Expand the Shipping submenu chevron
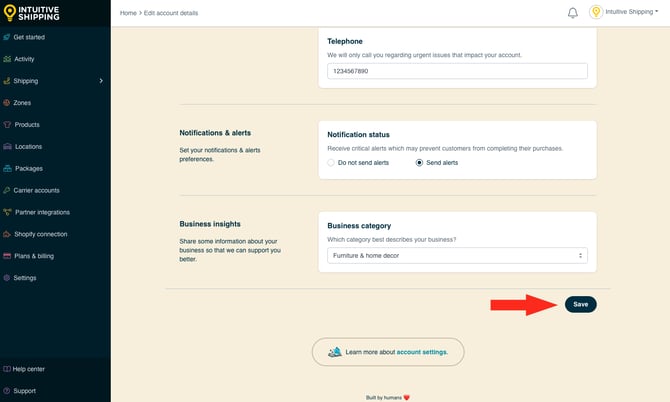 coord(101,81)
